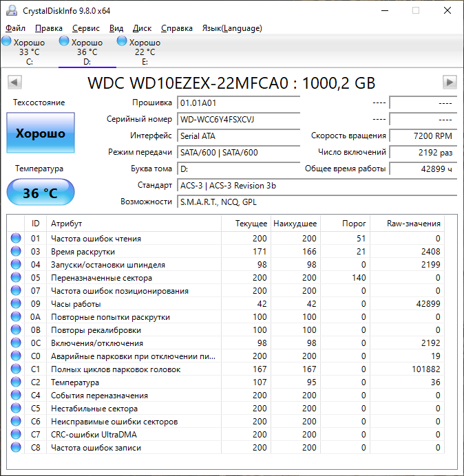Open the Язык(Language) menu
Viewport: 464px width, 476px height.
tap(232, 28)
